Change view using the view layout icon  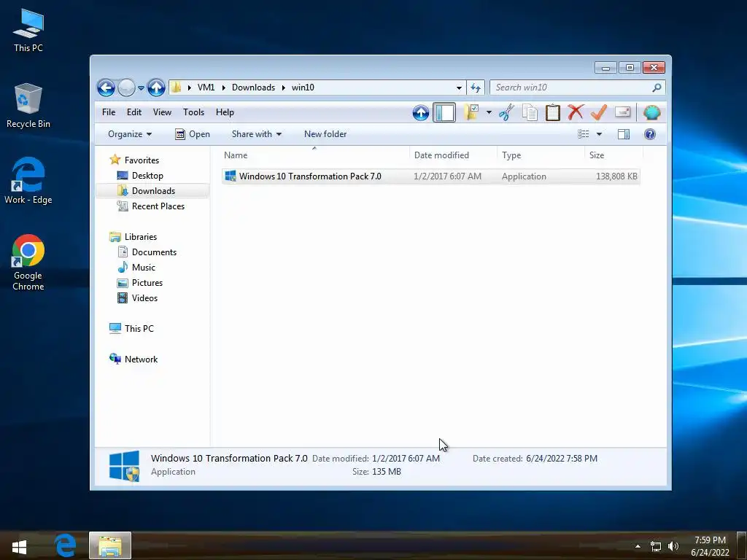(x=583, y=134)
